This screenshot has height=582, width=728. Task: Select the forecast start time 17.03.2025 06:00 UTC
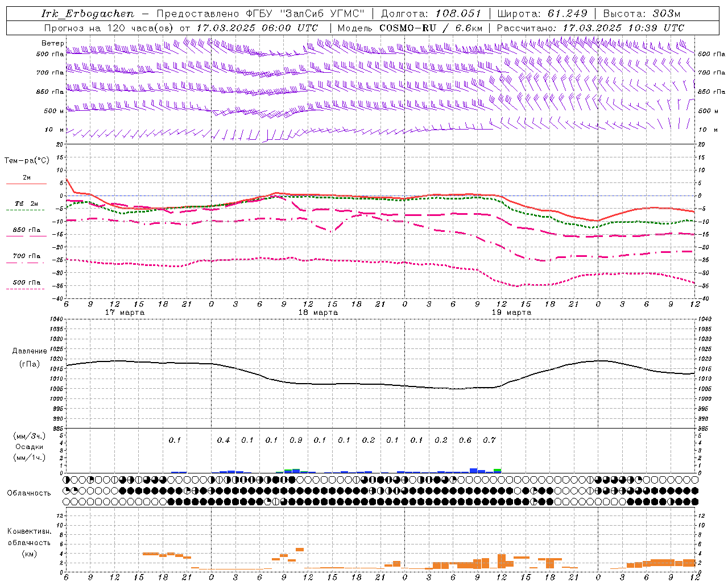coord(257,28)
